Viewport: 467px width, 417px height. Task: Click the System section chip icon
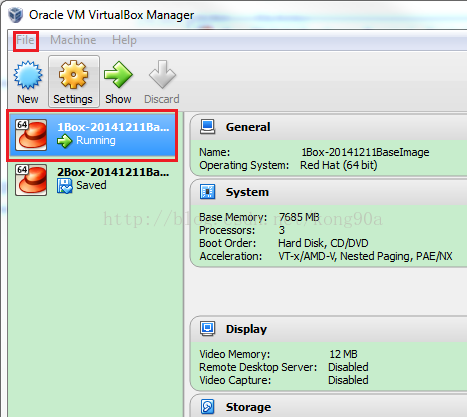pyautogui.click(x=208, y=192)
